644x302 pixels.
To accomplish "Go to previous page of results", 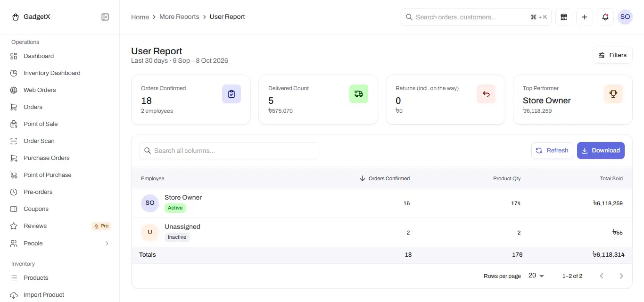I will coord(602,276).
